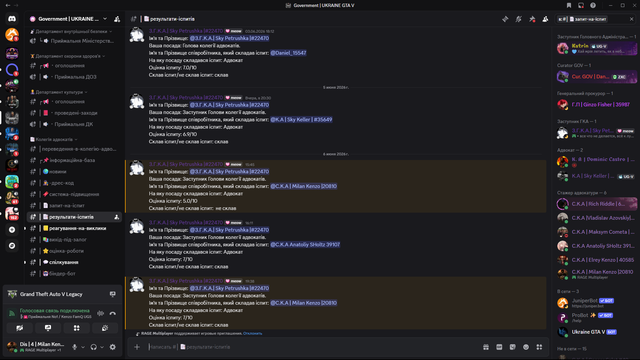Open the інформаційна-база channel

point(75,160)
